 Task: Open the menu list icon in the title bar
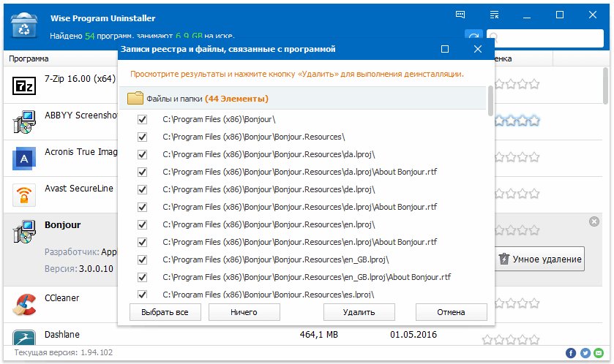point(494,15)
